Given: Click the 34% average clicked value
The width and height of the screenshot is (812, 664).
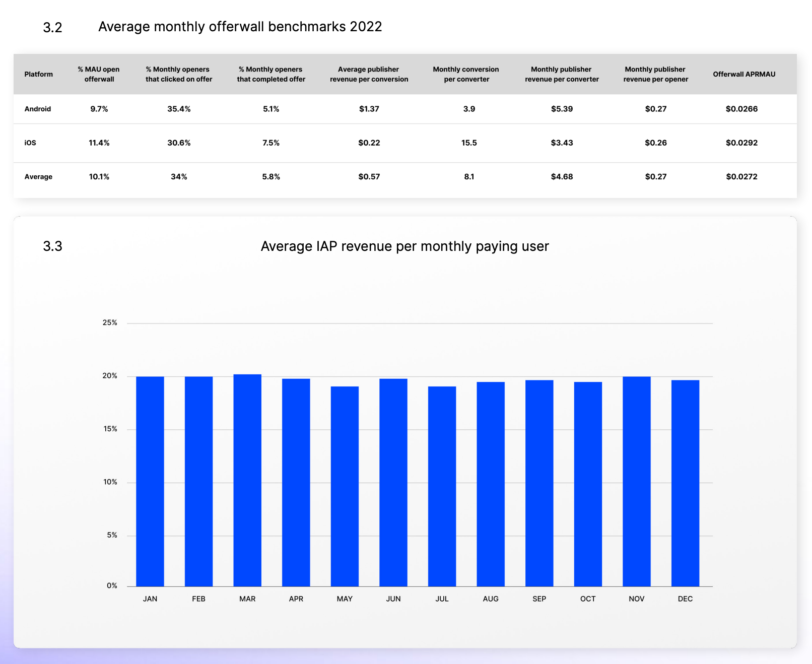Looking at the screenshot, I should point(179,177).
